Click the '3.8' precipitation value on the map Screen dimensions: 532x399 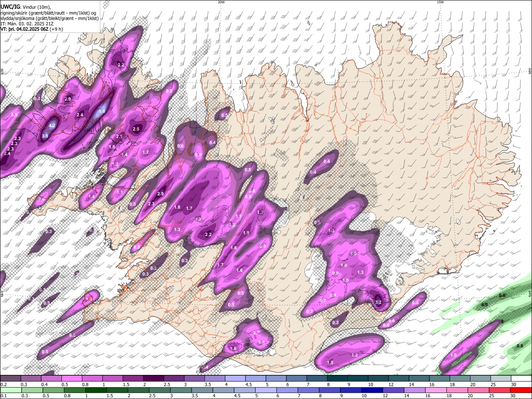[x=45, y=135]
